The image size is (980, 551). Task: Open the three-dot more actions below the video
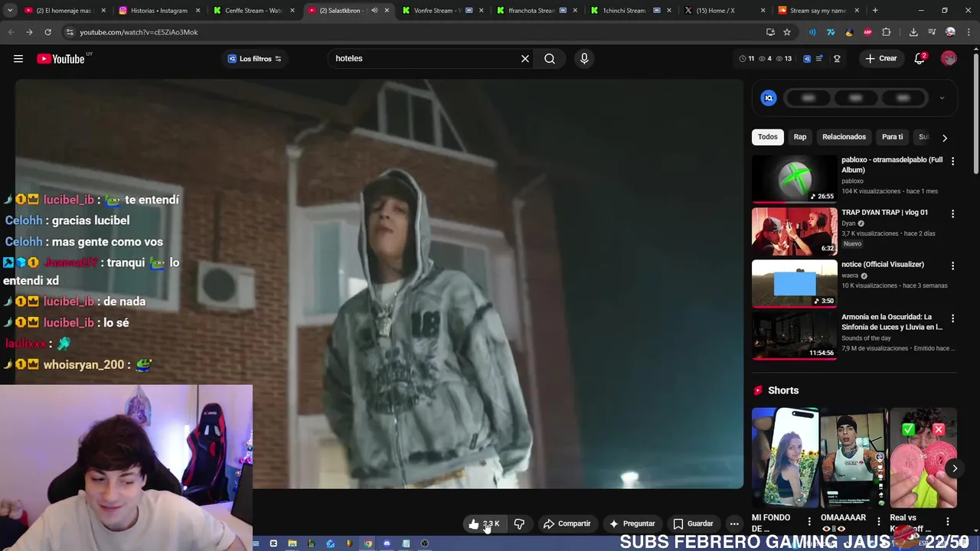(x=734, y=524)
